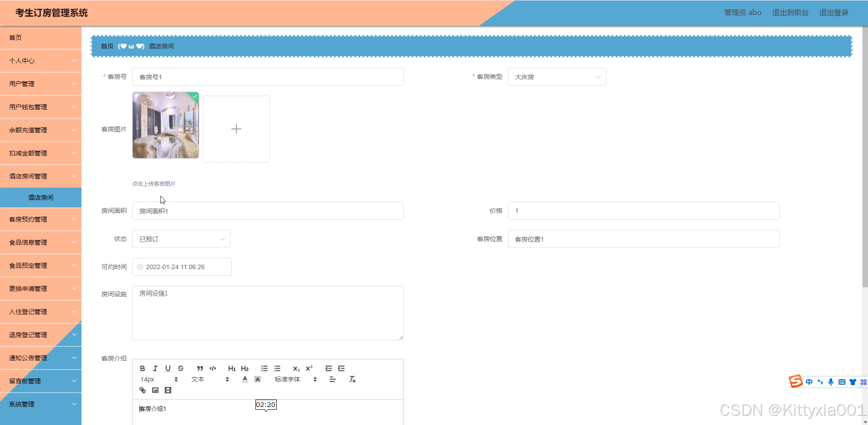Open the 客房预约管理 sidebar menu
This screenshot has width=868, height=425.
[41, 219]
